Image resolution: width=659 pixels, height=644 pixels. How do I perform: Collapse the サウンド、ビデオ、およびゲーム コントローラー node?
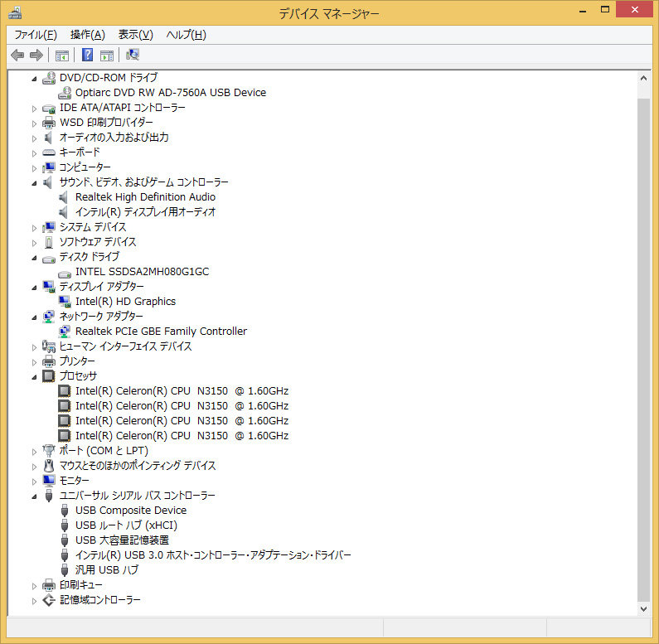pos(34,183)
